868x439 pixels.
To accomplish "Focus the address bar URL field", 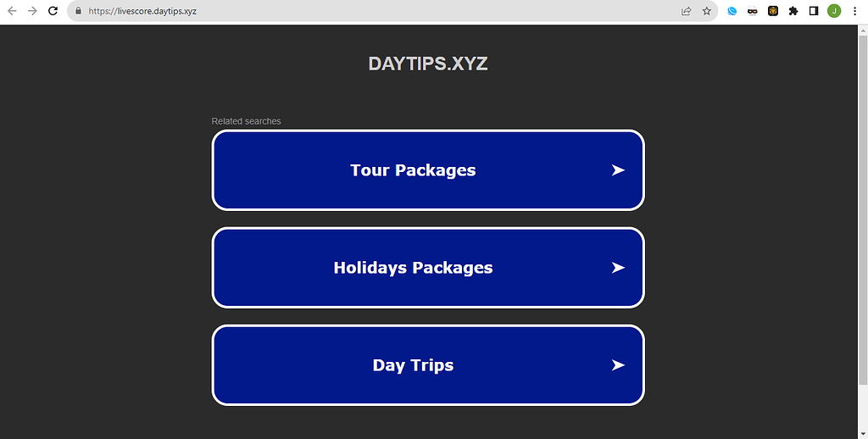I will [339, 11].
